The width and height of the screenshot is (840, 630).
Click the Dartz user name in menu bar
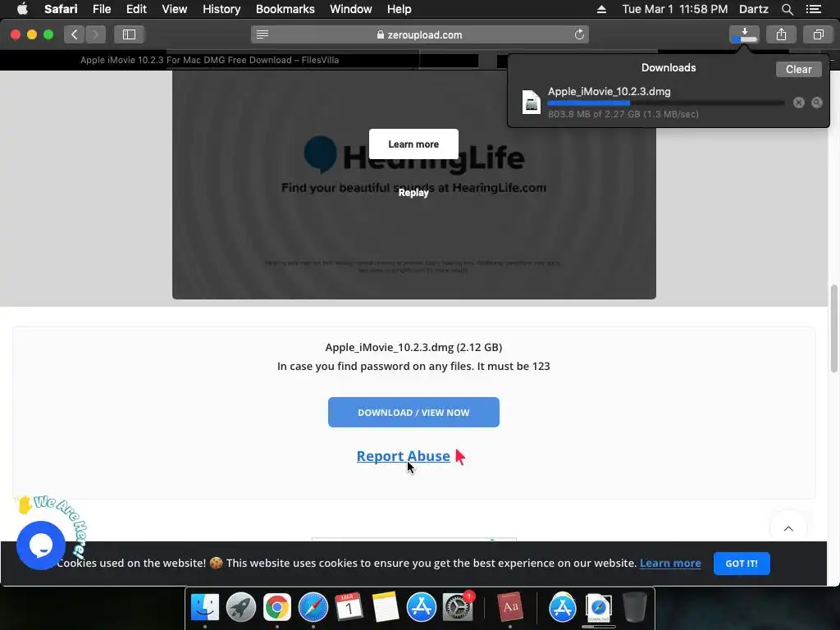click(x=753, y=9)
